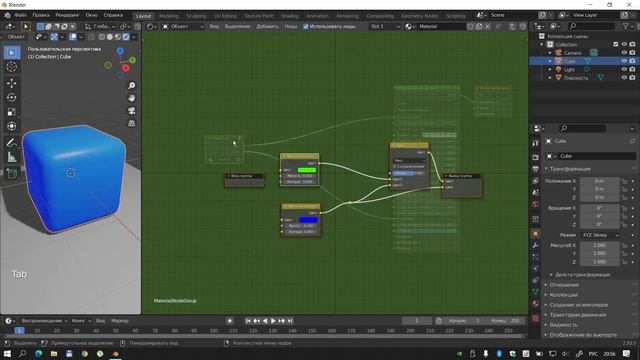Viewport: 640px width, 360px height.
Task: Click the unlink material X button
Action: click(x=487, y=27)
